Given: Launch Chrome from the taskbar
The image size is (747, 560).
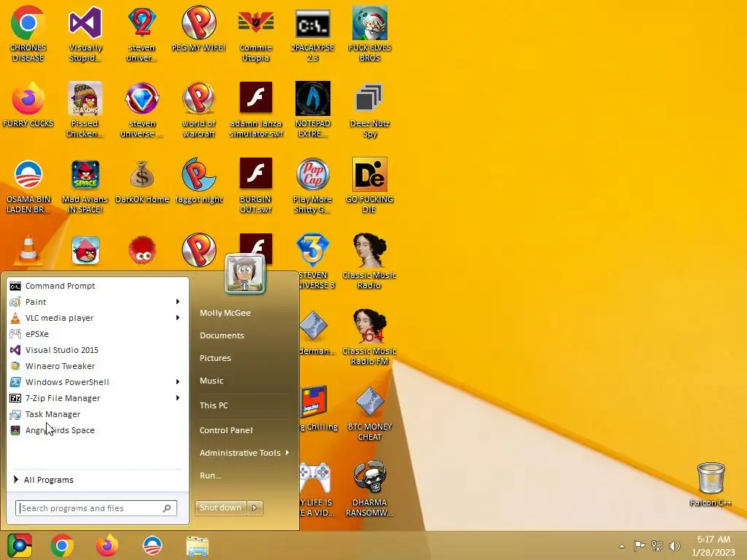Looking at the screenshot, I should (x=62, y=545).
